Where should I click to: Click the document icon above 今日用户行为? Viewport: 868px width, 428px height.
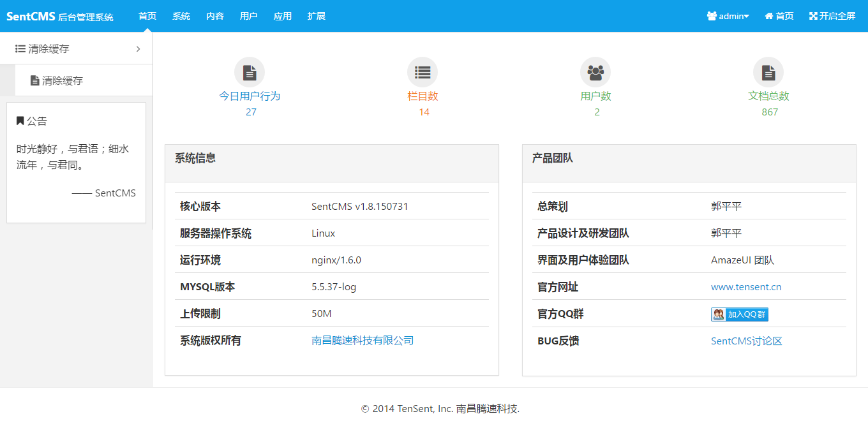pyautogui.click(x=250, y=73)
